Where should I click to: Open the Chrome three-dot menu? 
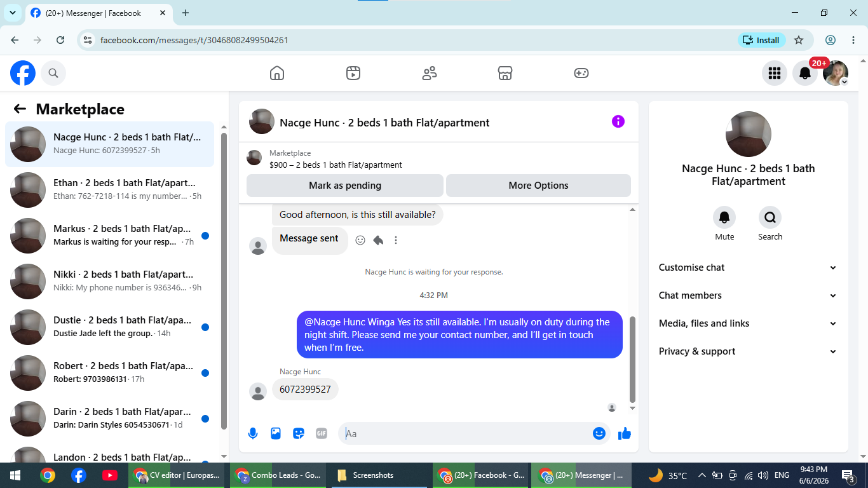click(x=853, y=40)
